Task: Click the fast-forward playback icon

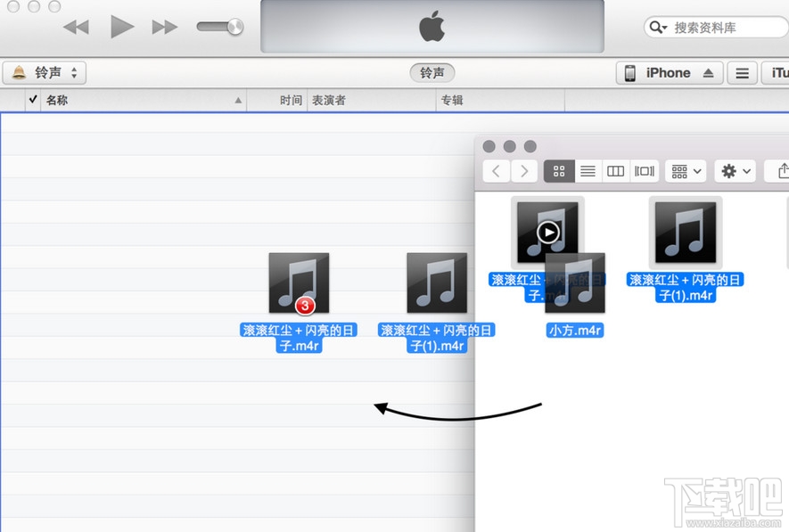Action: pyautogui.click(x=164, y=26)
